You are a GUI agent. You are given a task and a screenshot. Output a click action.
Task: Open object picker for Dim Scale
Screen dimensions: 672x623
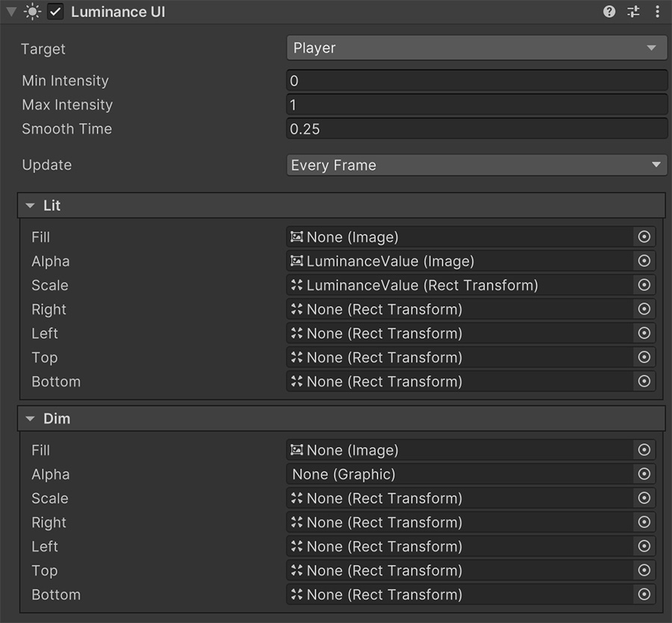pos(644,498)
